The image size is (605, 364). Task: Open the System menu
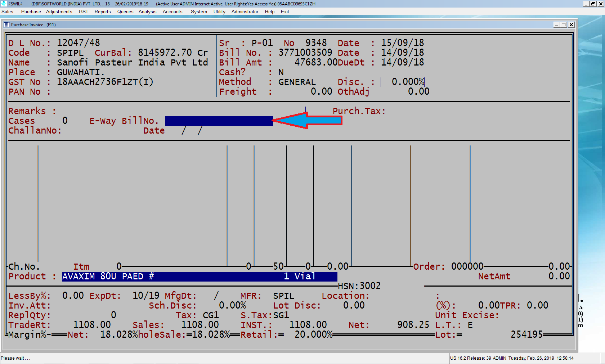pos(199,12)
